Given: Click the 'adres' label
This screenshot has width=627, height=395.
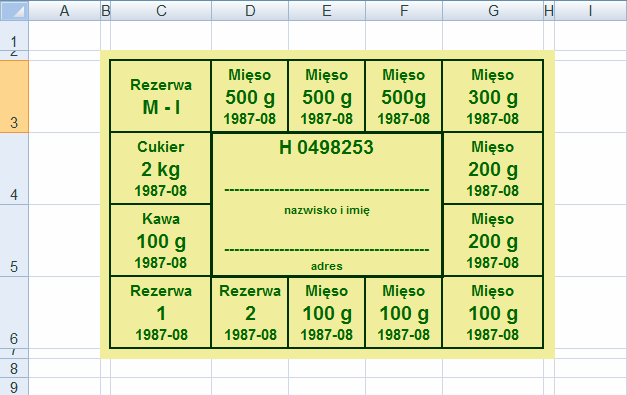Looking at the screenshot, I should coord(327,266).
